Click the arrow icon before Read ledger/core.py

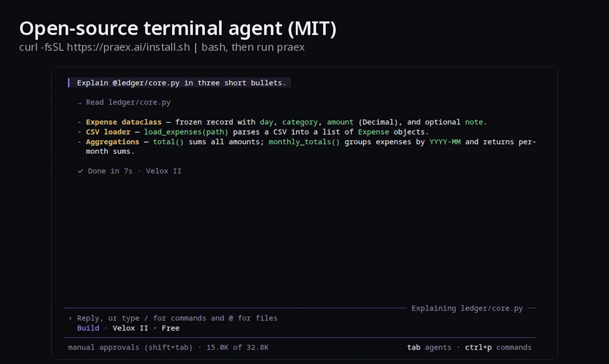[79, 103]
